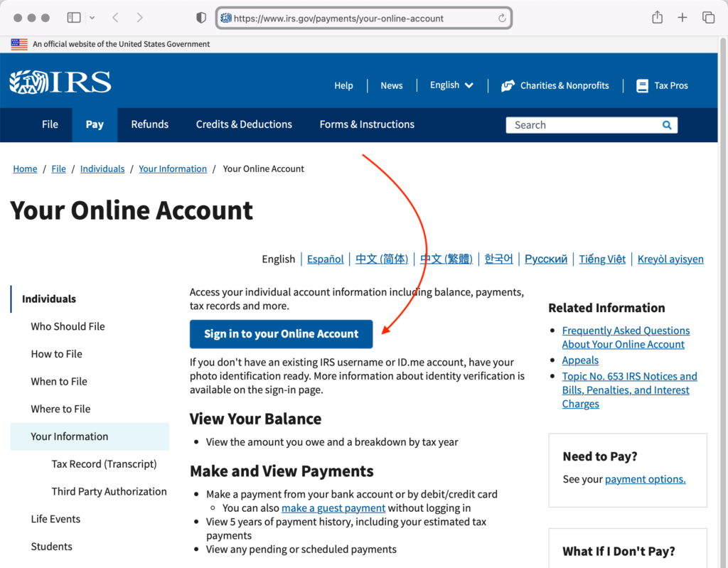Viewport: 728px width, 568px height.
Task: Open Who Should File in sidebar
Action: tap(68, 326)
